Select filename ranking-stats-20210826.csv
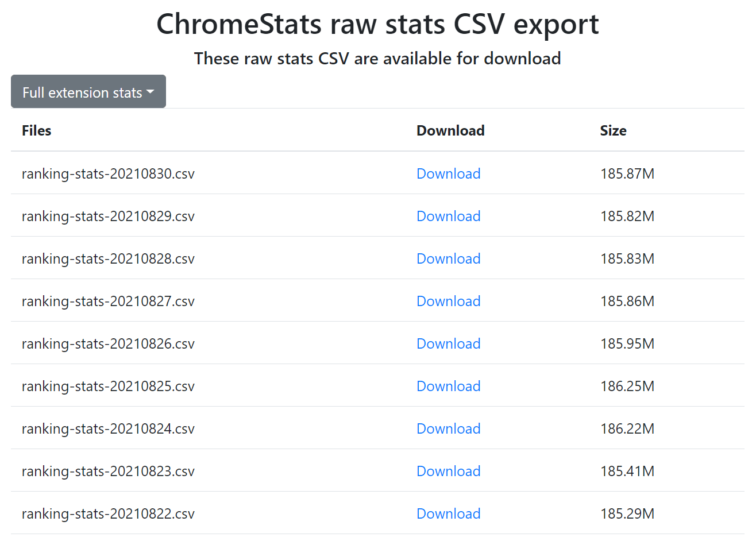The image size is (756, 537). coord(108,343)
